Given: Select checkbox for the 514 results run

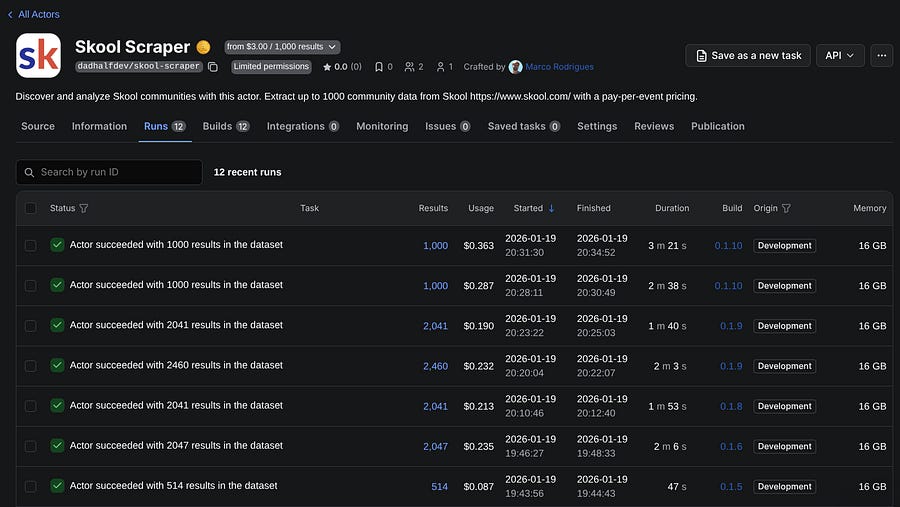Looking at the screenshot, I should point(30,487).
